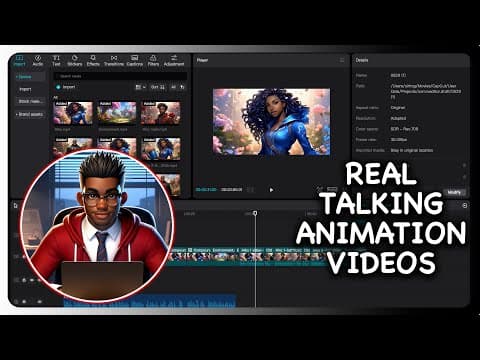Open the Transitions tab
This screenshot has width=480, height=360.
click(x=114, y=61)
